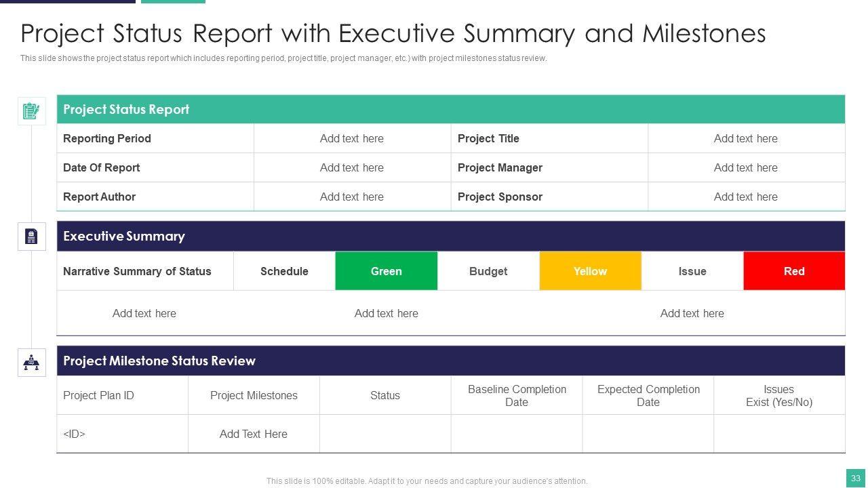
Task: Select the Issues Exist (Yes/No) column header
Action: point(778,396)
